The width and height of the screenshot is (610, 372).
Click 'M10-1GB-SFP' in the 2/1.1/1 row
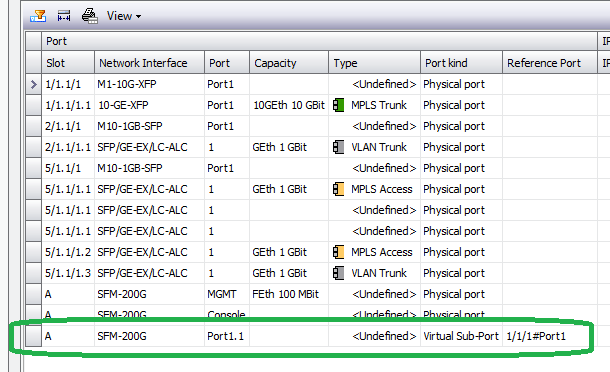[130, 126]
